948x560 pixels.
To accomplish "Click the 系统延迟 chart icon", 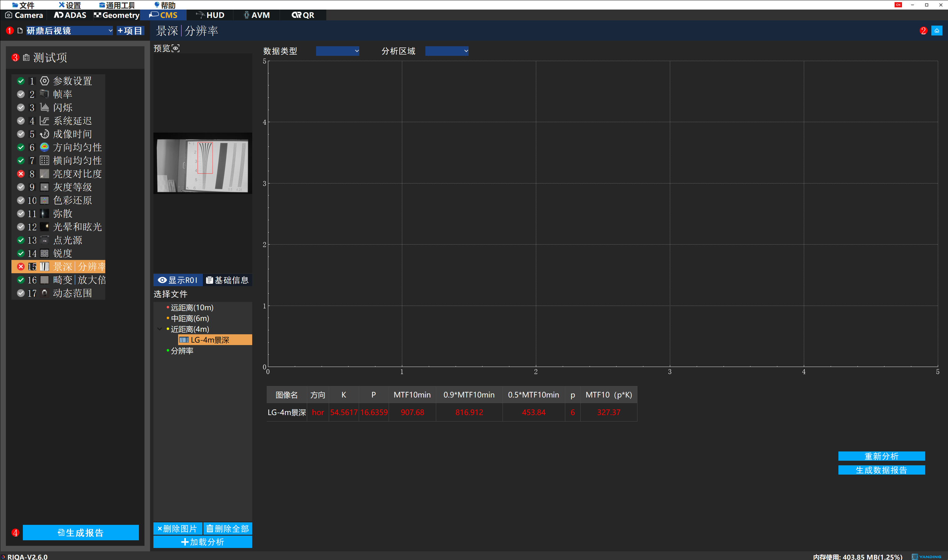I will pyautogui.click(x=44, y=121).
